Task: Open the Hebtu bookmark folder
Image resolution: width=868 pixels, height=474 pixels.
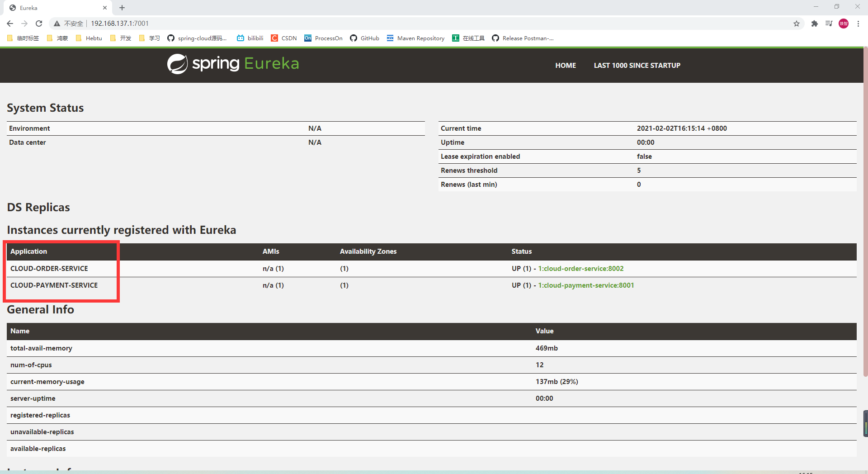Action: (89, 38)
